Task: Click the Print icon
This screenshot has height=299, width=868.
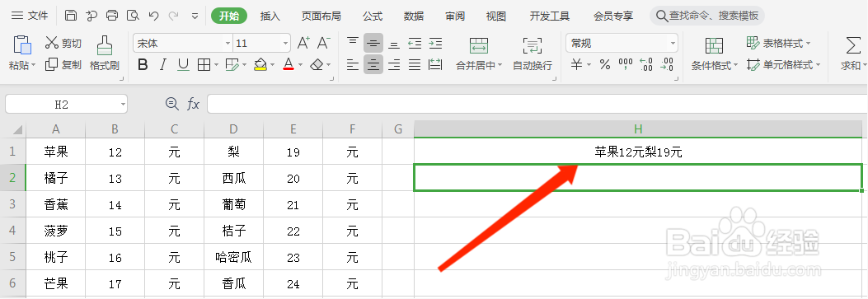Action: point(112,16)
